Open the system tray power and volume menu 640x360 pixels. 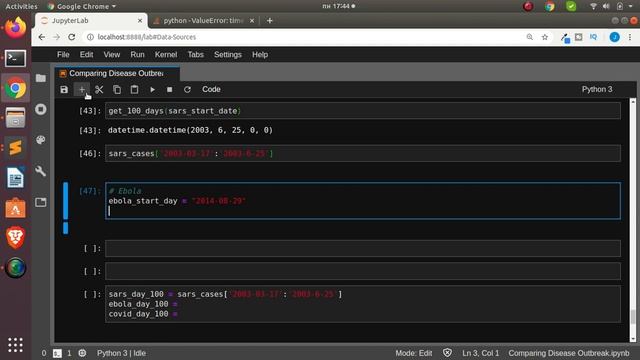[x=612, y=6]
